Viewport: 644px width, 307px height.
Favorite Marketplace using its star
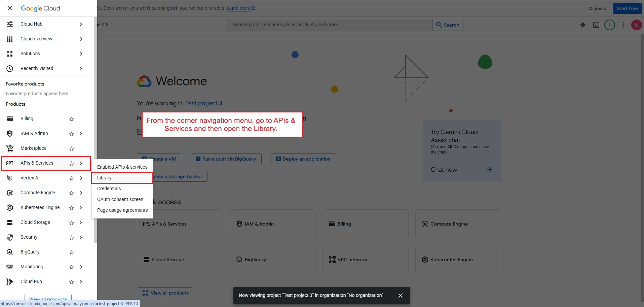72,148
